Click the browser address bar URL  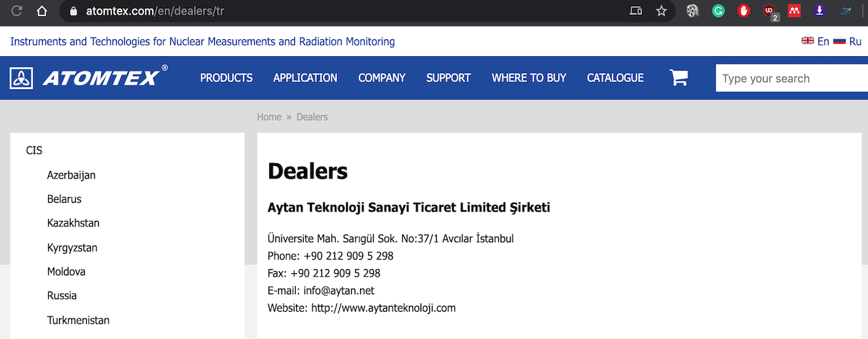tap(155, 11)
